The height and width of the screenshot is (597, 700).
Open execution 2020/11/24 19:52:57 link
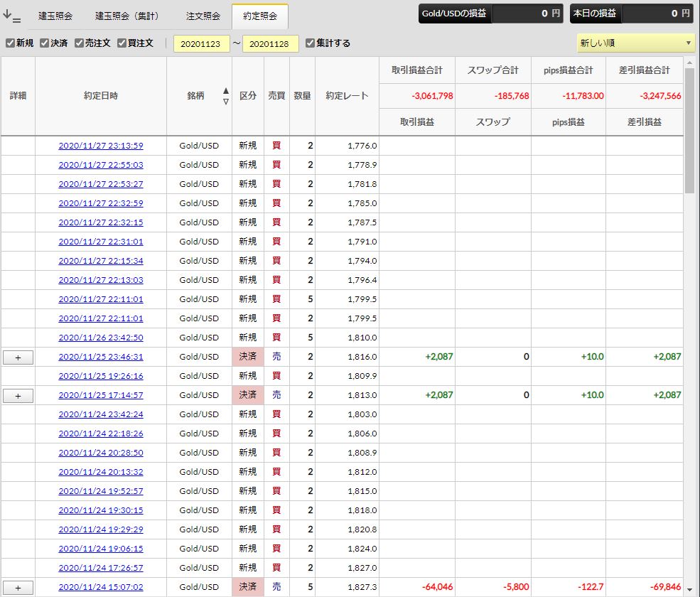[x=101, y=491]
